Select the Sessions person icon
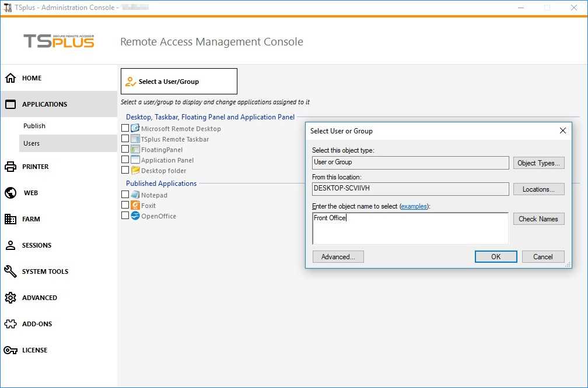 [10, 245]
